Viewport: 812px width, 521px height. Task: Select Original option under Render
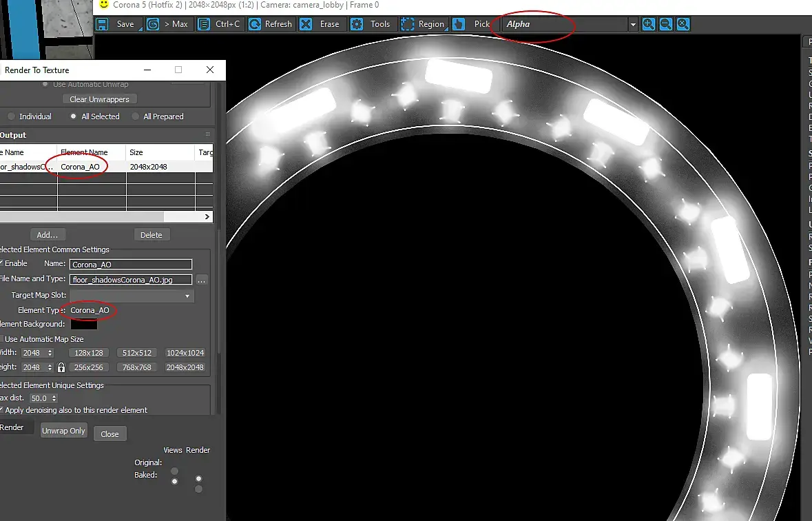(198, 478)
